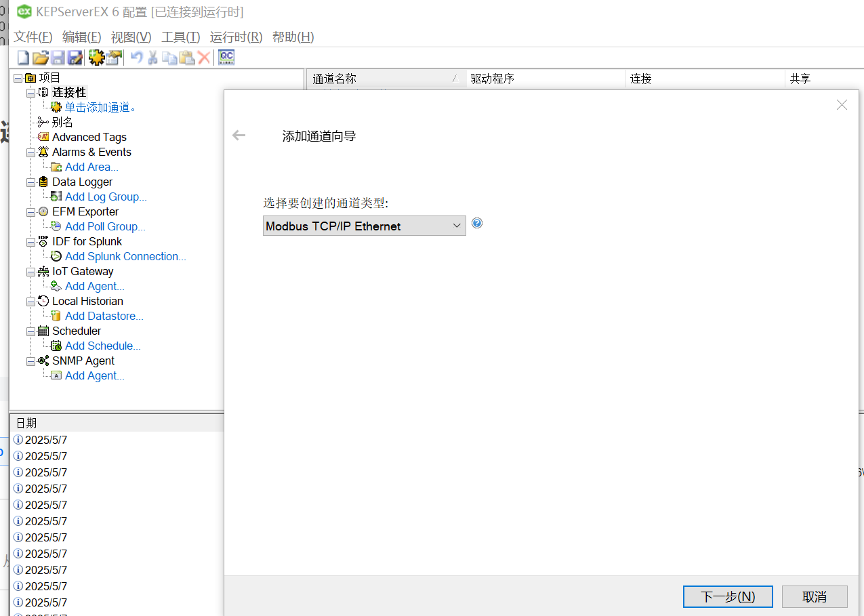Collapse the Alarms & Events node
The height and width of the screenshot is (616, 864).
coord(30,152)
